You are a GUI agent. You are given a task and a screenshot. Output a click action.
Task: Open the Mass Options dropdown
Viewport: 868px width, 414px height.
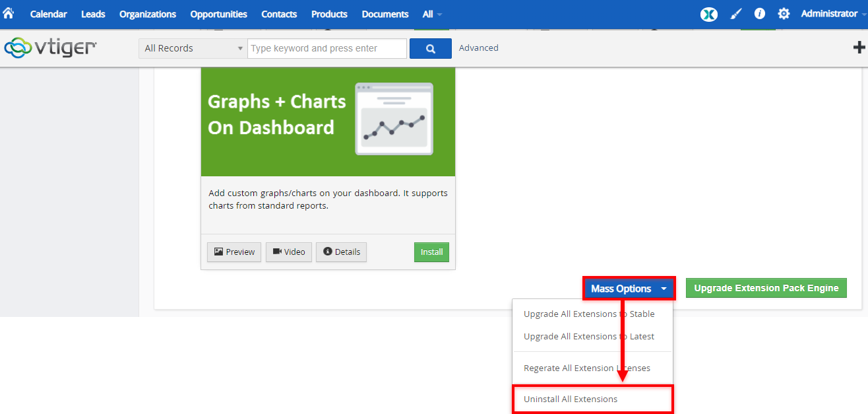point(629,289)
